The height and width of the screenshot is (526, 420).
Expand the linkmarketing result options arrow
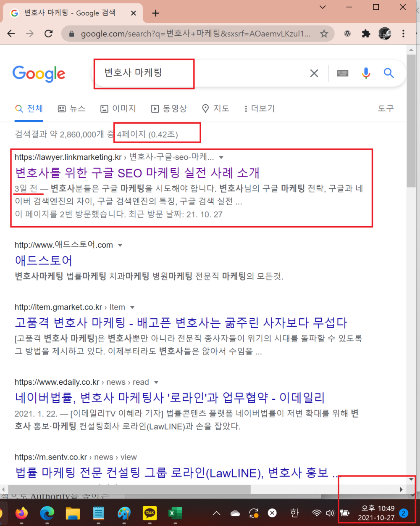(x=221, y=158)
